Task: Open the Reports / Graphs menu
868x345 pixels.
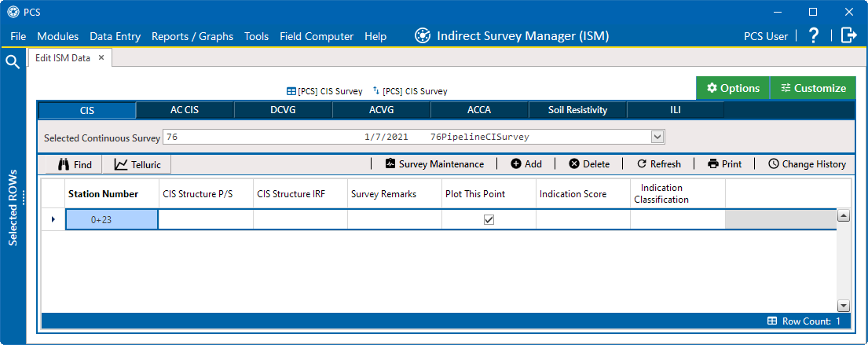Action: tap(192, 37)
